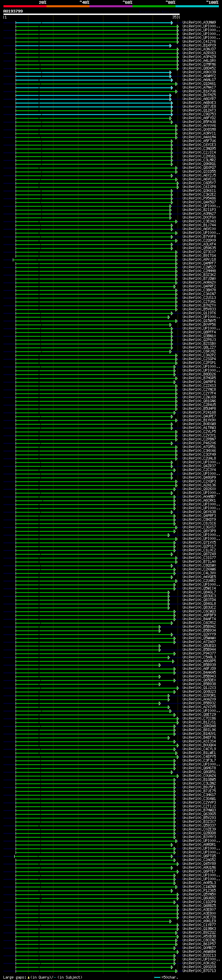Click hit name UniRef100_A6WHY2
This screenshot has height=980, width=222.
pos(199,76)
